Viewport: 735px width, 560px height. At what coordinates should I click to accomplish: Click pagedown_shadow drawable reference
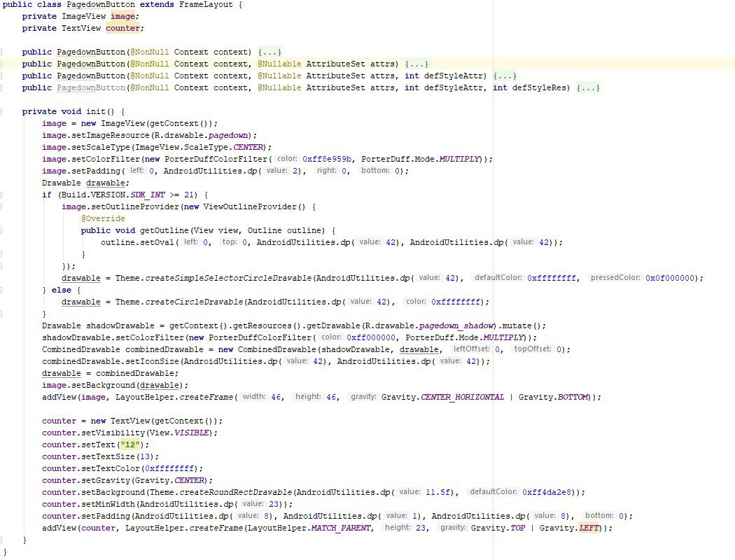pyautogui.click(x=456, y=325)
